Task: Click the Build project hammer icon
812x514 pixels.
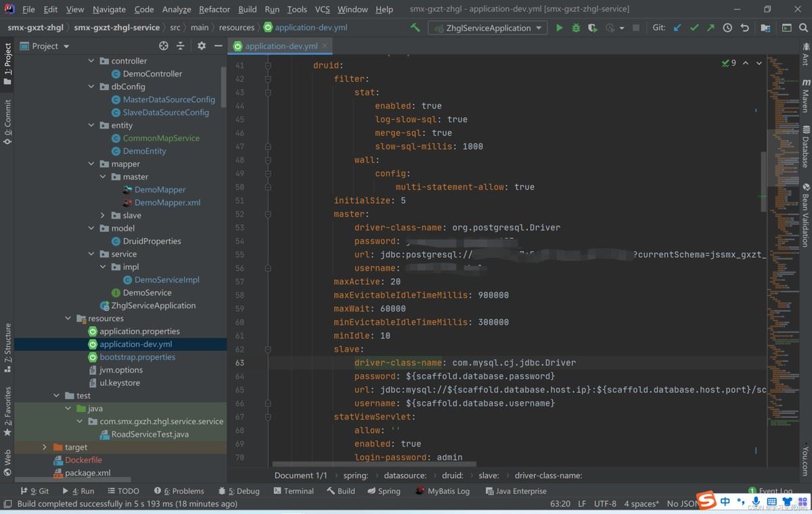Action: (415, 28)
